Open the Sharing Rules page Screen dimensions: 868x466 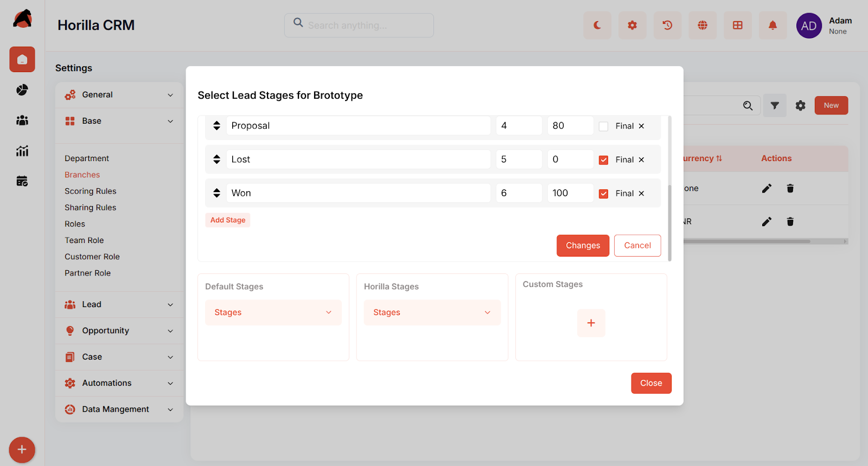tap(91, 207)
